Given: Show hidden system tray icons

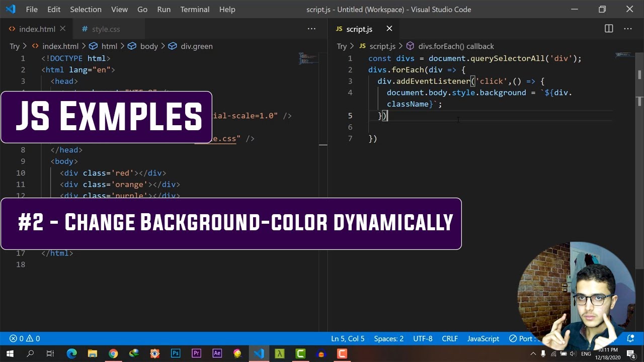Looking at the screenshot, I should pos(533,354).
